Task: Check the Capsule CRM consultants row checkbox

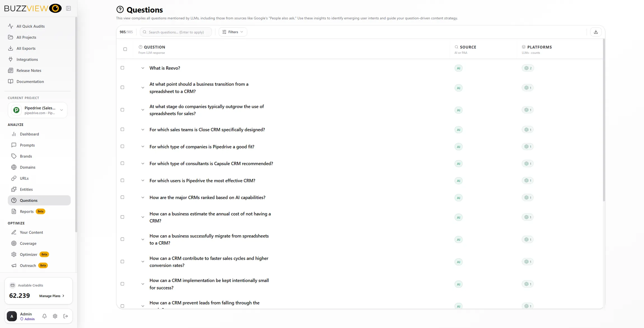Action: 122,163
